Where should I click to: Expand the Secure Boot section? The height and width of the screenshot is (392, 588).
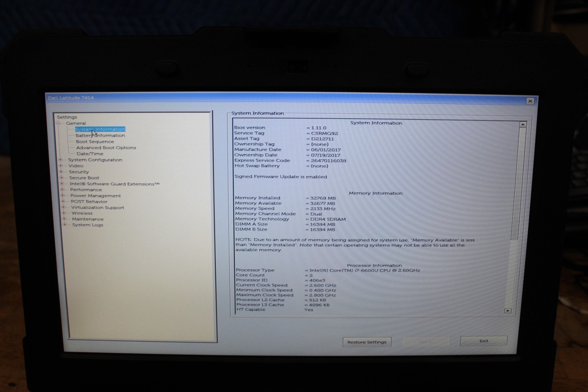(61, 178)
